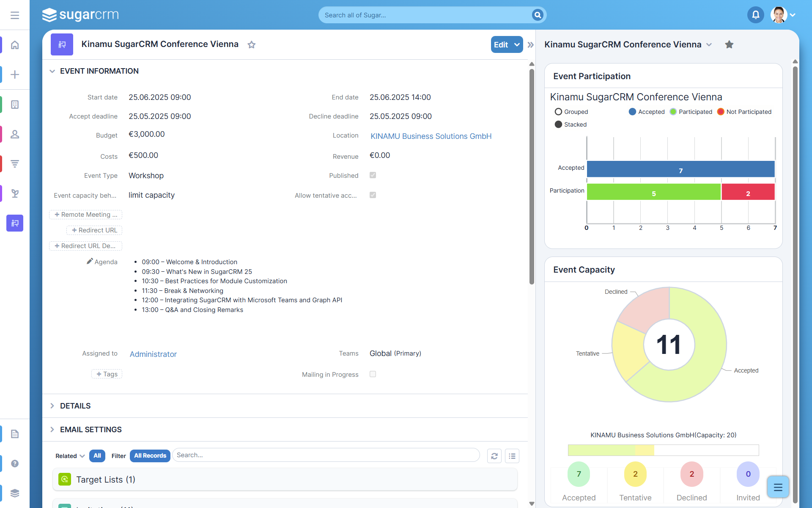The width and height of the screenshot is (812, 508).
Task: Select the Stacked chart radio option
Action: point(558,124)
